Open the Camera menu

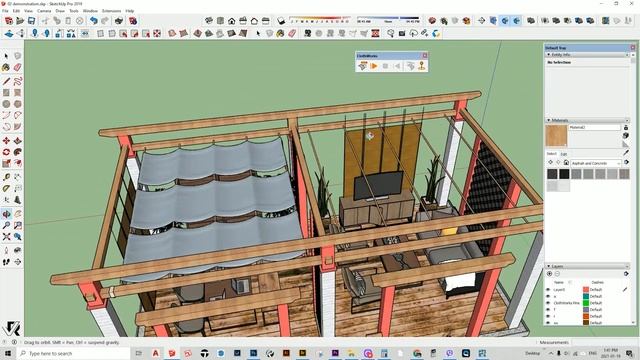tap(44, 11)
